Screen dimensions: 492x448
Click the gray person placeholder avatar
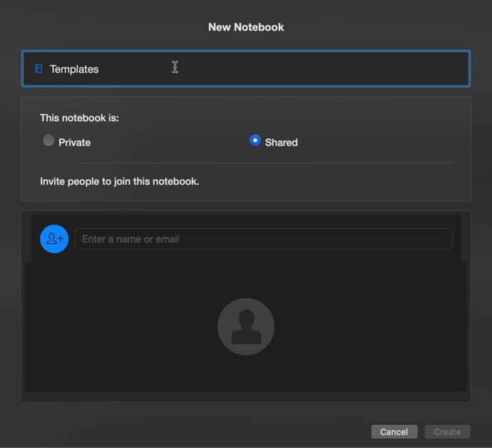tap(246, 327)
